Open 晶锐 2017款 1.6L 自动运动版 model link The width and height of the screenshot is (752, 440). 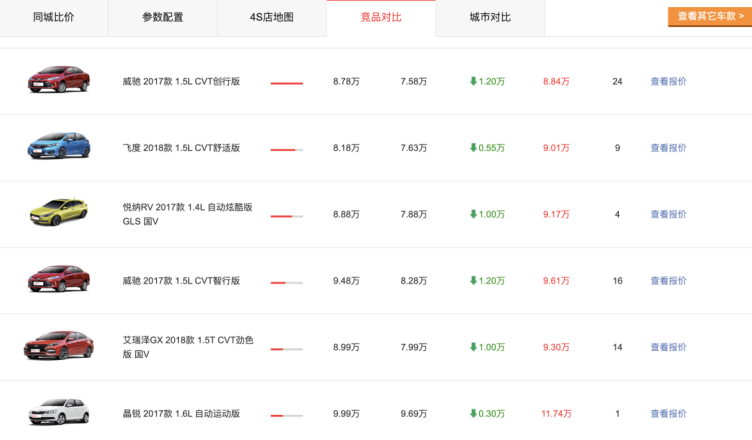coord(181,414)
